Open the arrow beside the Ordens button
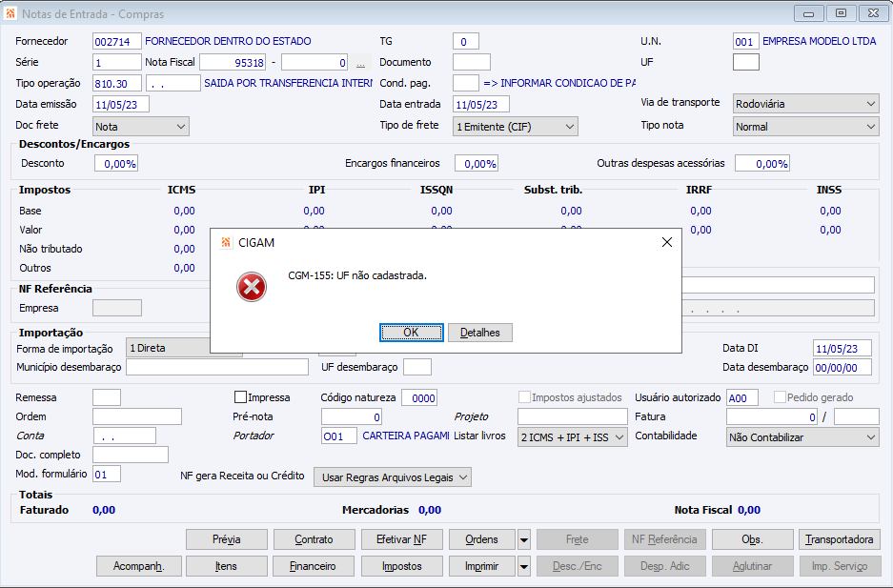 click(524, 539)
